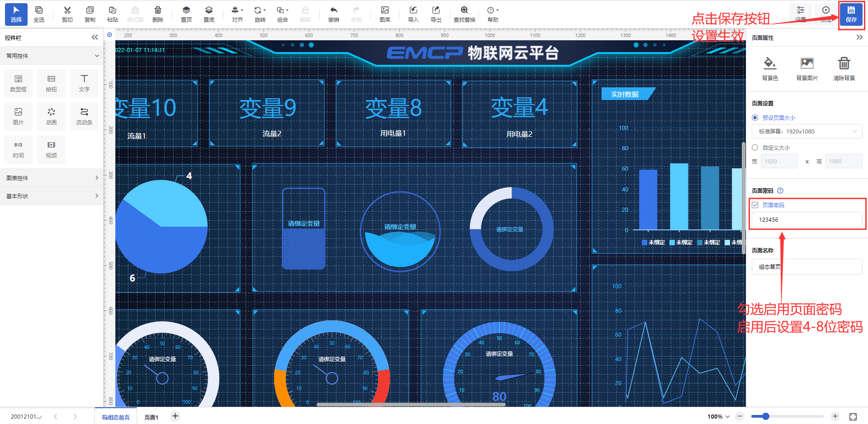Zoom out with the minus button

[x=740, y=416]
